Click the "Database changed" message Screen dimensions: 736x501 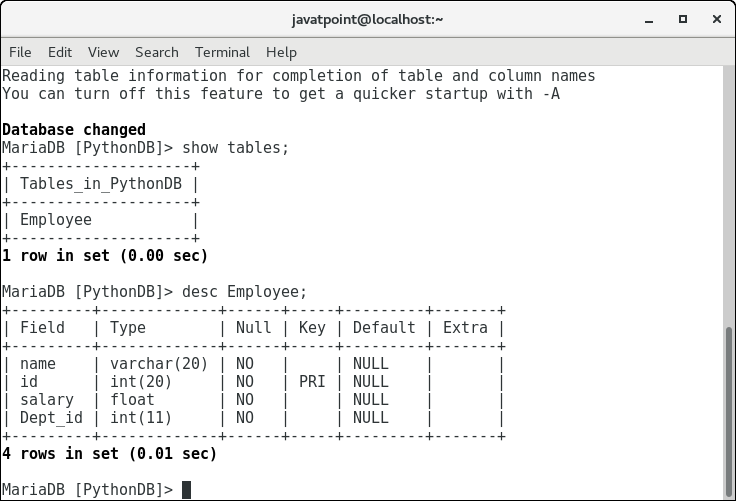[74, 130]
